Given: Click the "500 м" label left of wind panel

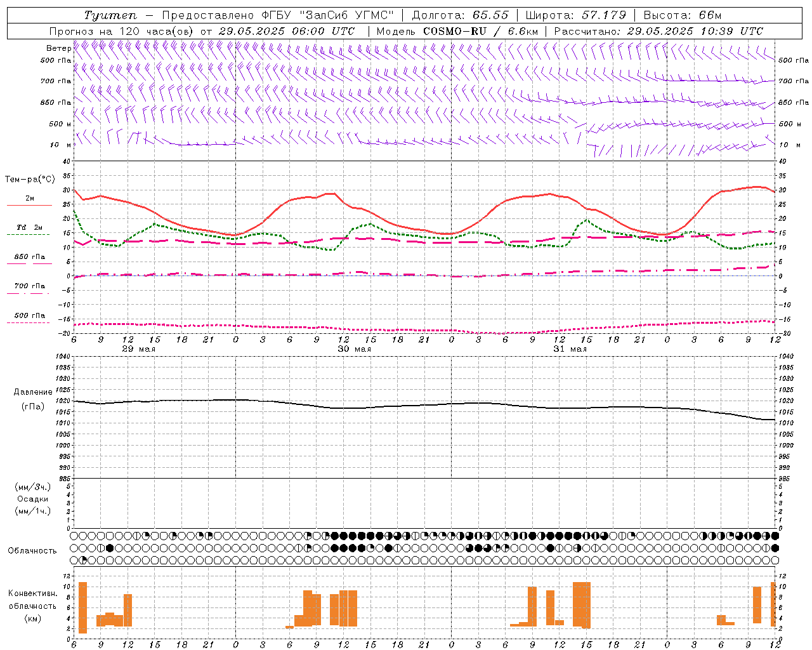Looking at the screenshot, I should coord(60,124).
